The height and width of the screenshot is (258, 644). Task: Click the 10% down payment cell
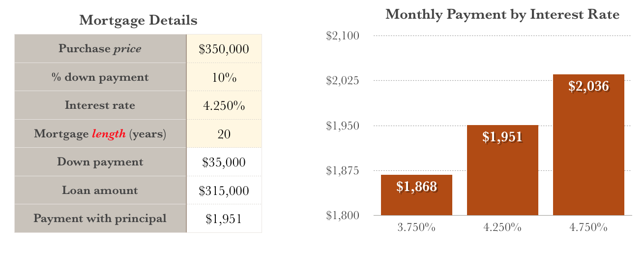tap(224, 77)
